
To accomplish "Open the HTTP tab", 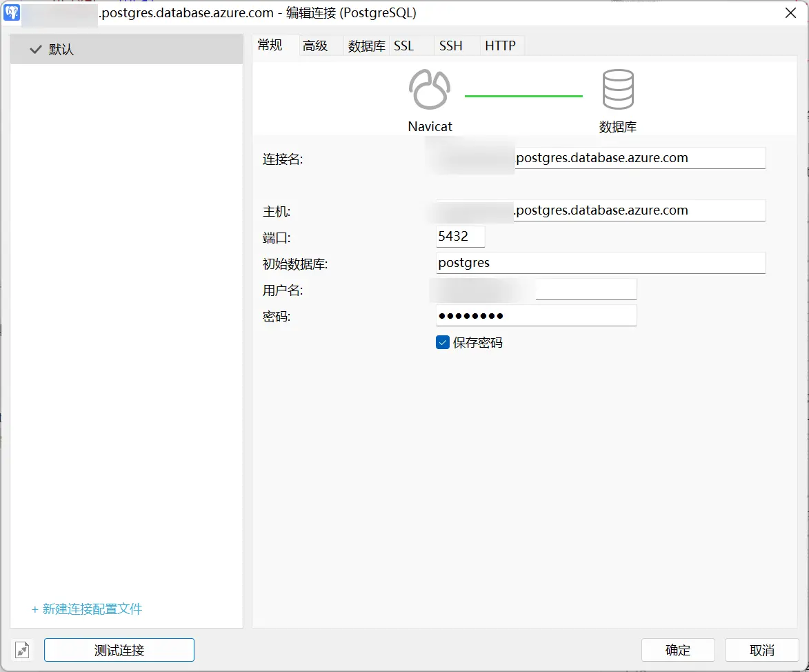I will [x=501, y=46].
